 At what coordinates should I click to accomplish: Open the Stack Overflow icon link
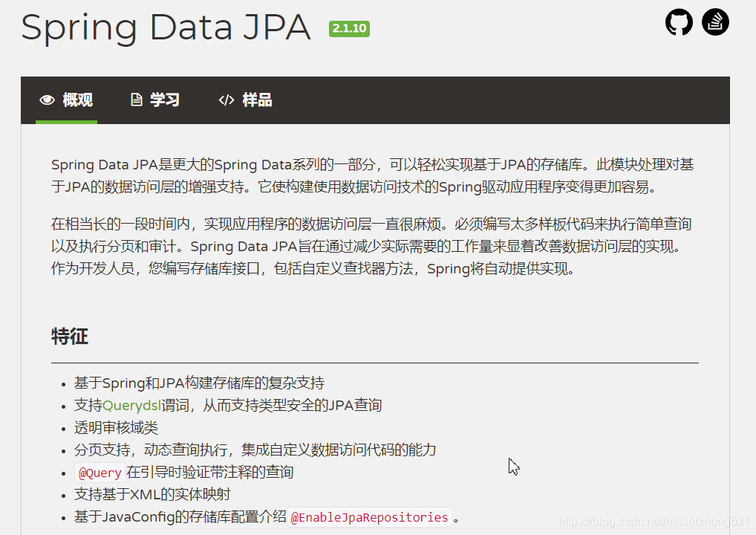point(715,22)
